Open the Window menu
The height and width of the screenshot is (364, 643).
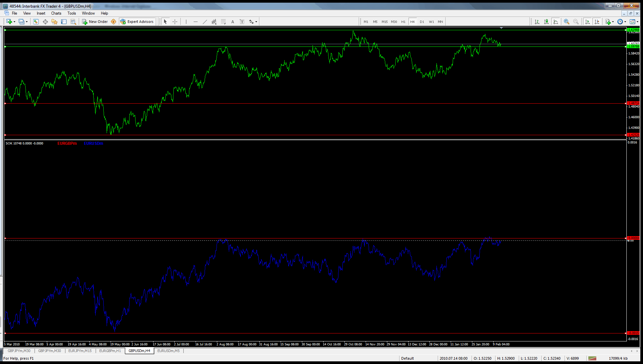coord(88,13)
